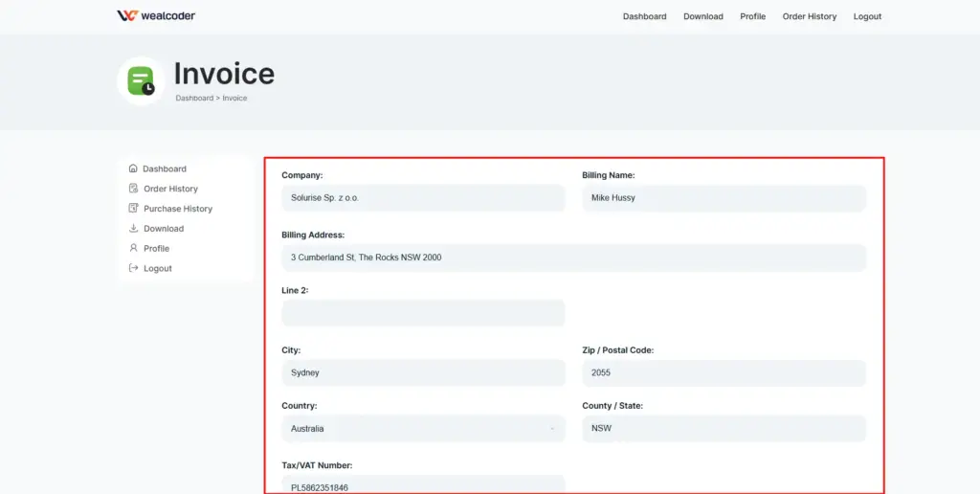Go to Profile in the top navigation
The width and height of the screenshot is (980, 494).
pyautogui.click(x=752, y=16)
